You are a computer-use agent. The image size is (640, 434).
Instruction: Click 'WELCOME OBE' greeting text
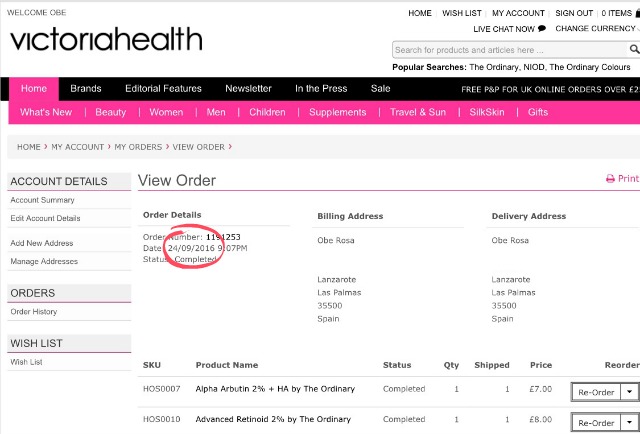tap(37, 12)
